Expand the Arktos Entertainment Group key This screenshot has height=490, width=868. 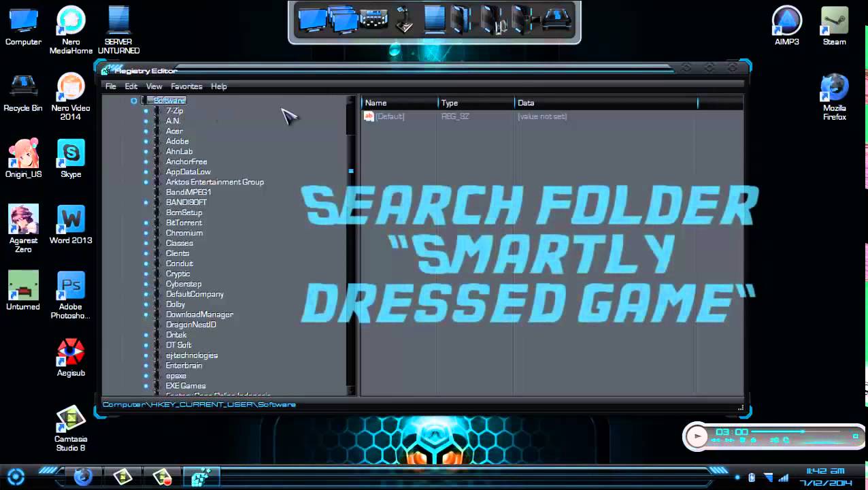[146, 182]
